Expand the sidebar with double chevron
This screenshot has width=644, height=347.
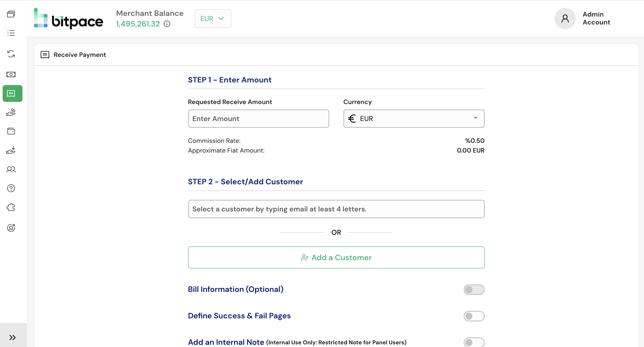(x=13, y=337)
